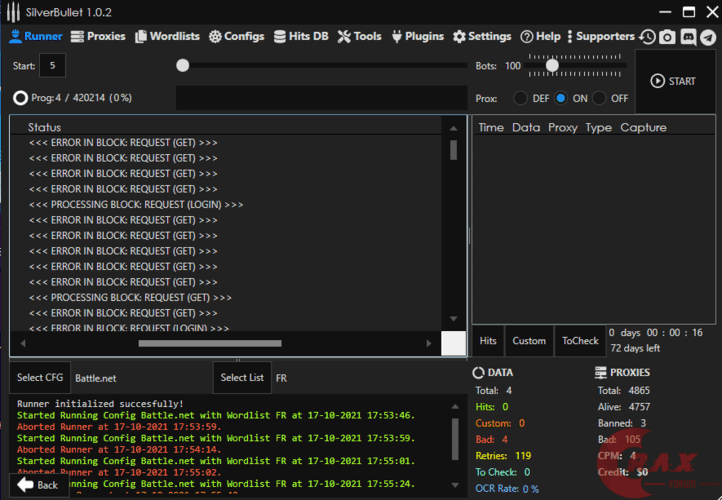Select the OFF proxy mode radio button

(600, 98)
